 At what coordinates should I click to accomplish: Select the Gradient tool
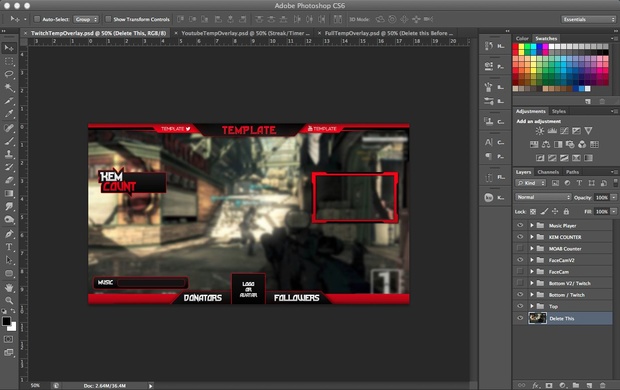9,193
